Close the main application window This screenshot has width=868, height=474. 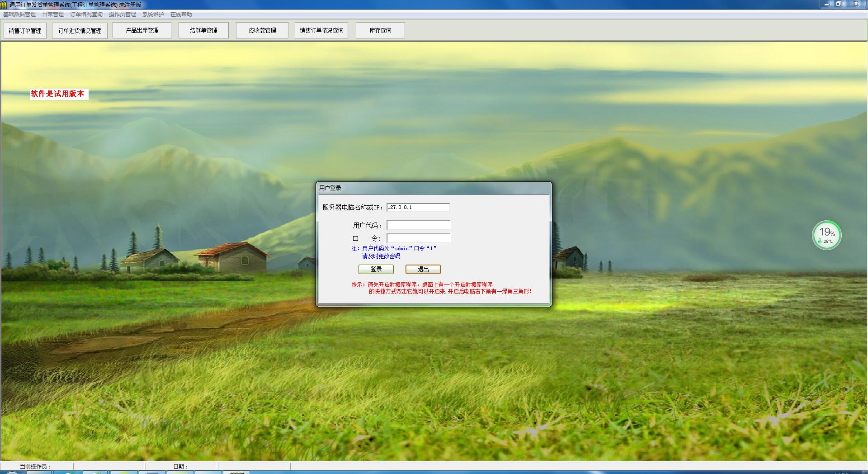pos(856,4)
